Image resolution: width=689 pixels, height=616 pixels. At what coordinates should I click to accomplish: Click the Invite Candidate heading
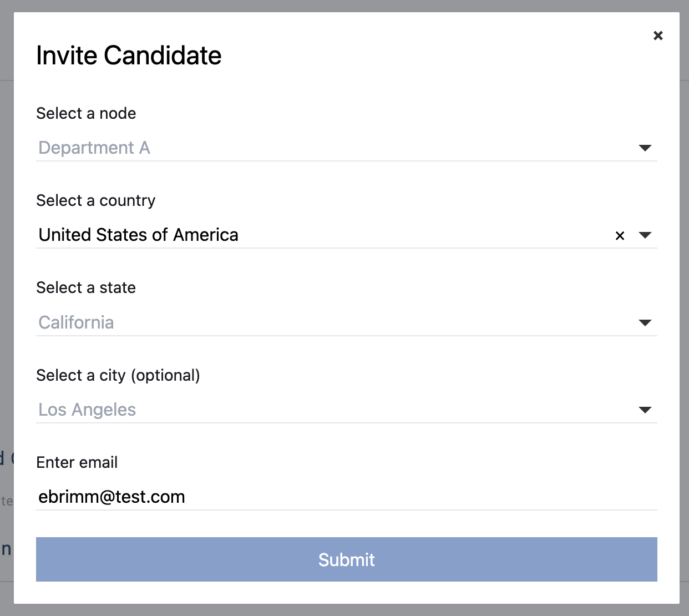[129, 55]
